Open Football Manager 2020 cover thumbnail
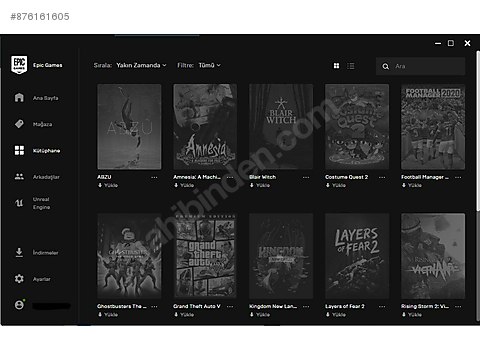The width and height of the screenshot is (480, 360). [x=433, y=127]
